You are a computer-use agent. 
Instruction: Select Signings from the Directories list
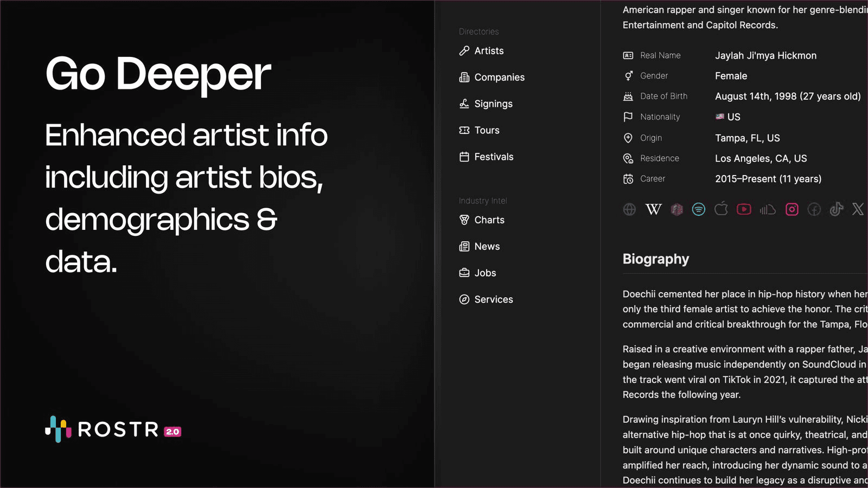[493, 104]
